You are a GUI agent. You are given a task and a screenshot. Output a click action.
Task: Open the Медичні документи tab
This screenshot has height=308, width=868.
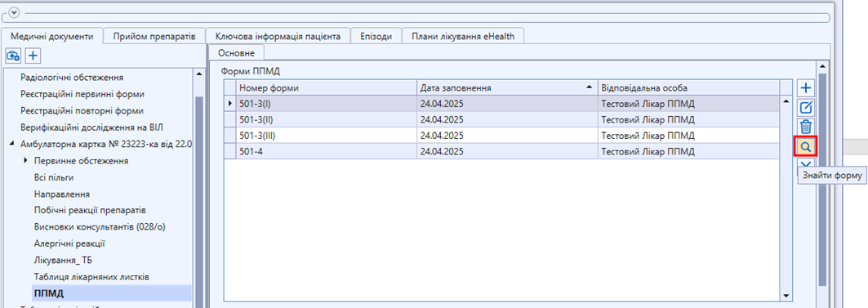[52, 37]
